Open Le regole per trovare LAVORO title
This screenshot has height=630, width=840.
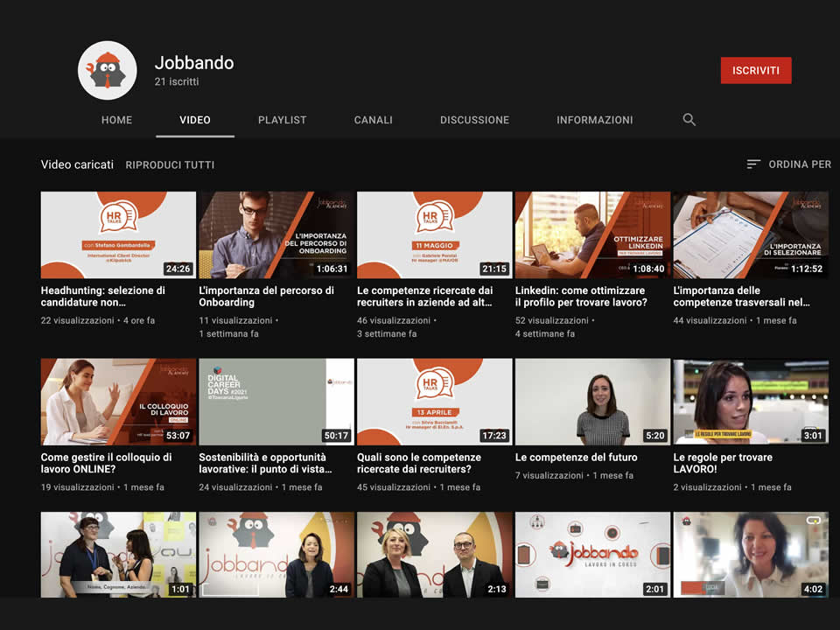coord(723,463)
